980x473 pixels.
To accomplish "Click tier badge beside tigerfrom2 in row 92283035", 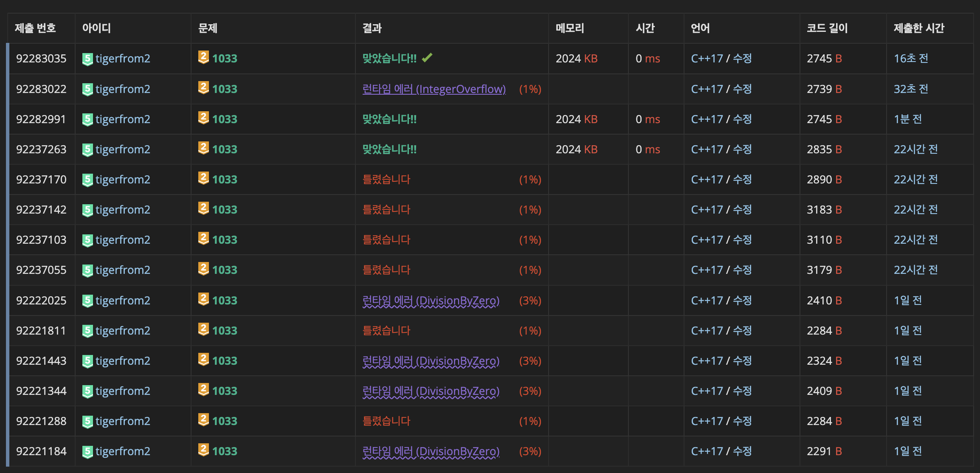I will [x=87, y=59].
